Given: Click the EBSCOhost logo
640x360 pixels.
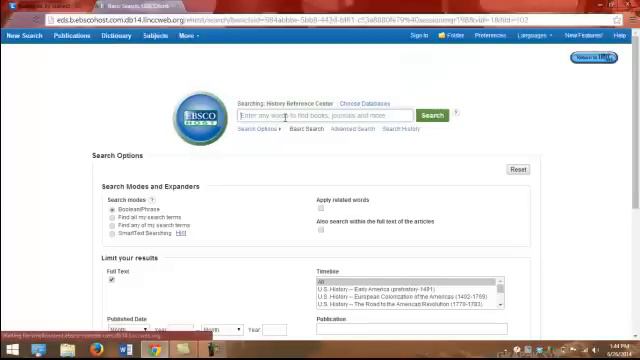Looking at the screenshot, I should coord(200,118).
